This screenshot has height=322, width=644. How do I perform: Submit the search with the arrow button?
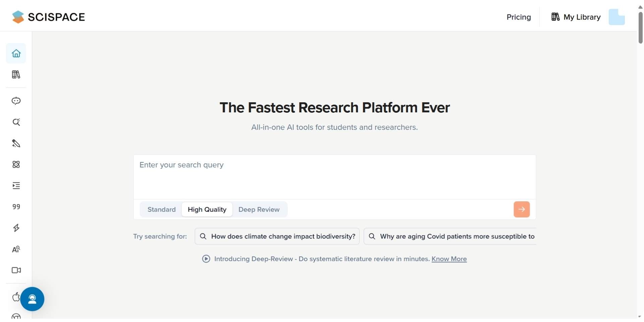pyautogui.click(x=522, y=209)
